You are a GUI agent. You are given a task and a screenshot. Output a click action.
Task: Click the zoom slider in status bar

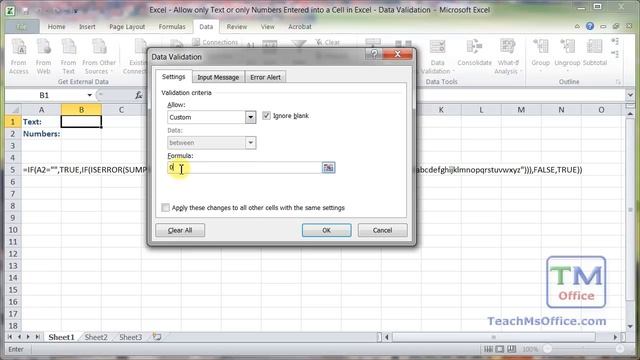click(x=584, y=349)
